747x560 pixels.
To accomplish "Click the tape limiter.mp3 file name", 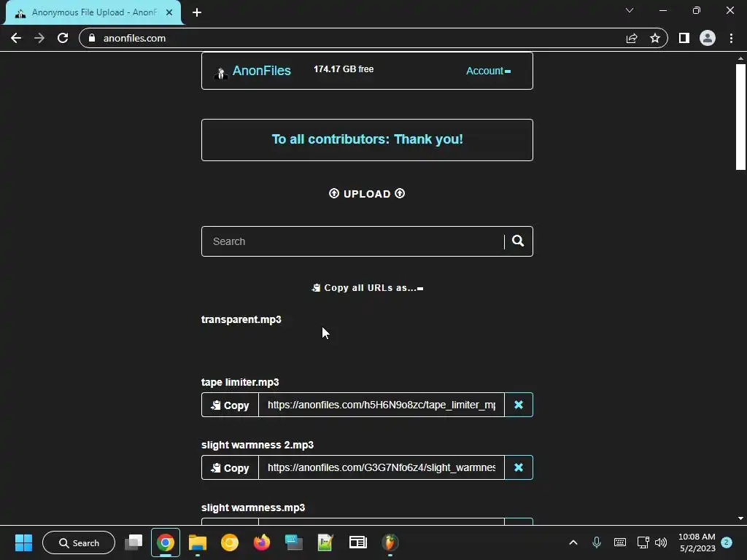I will point(240,382).
